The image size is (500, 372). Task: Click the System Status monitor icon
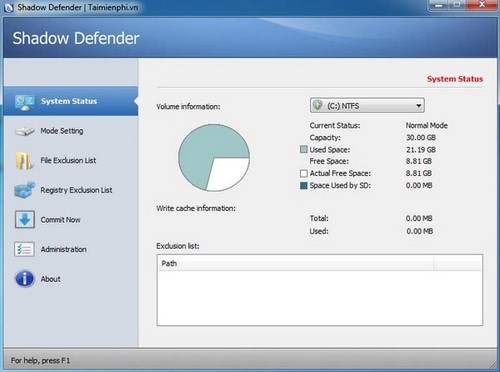click(25, 102)
